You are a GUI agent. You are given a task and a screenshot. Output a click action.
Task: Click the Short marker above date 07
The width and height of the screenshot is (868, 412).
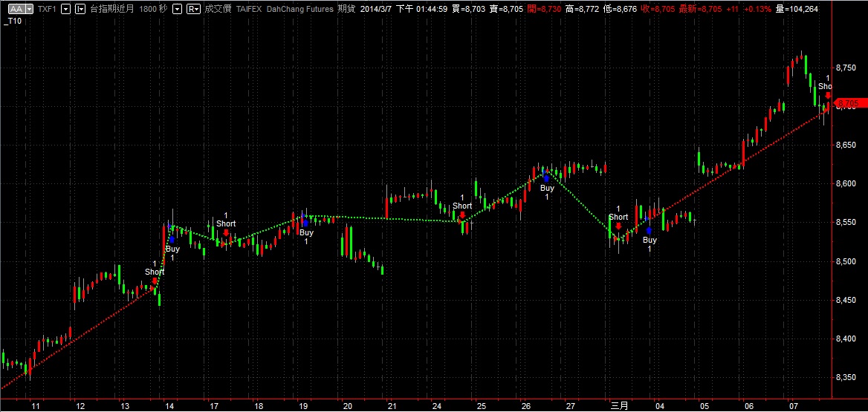click(x=826, y=86)
